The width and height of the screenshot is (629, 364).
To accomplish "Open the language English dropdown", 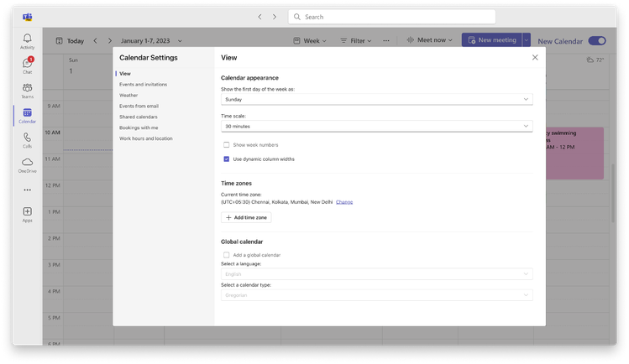I will pos(377,274).
